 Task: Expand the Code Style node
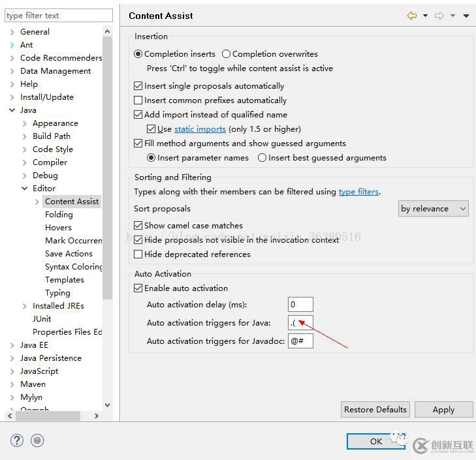pos(25,149)
